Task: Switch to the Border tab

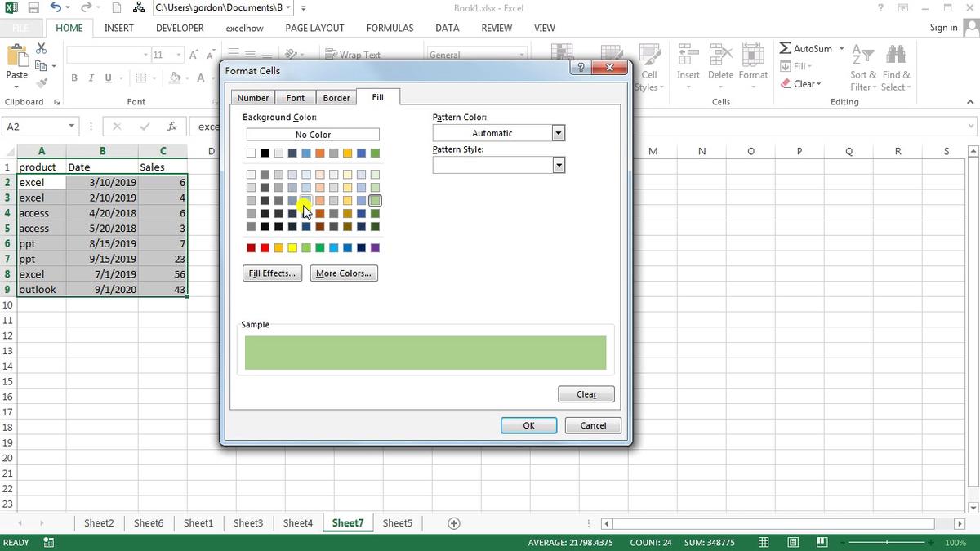Action: click(336, 96)
